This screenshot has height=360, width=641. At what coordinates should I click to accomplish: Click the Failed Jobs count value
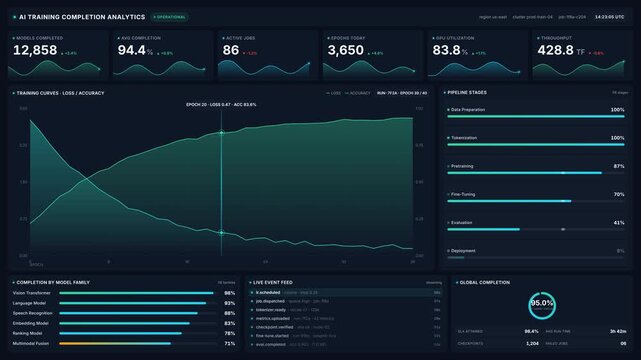(x=623, y=344)
